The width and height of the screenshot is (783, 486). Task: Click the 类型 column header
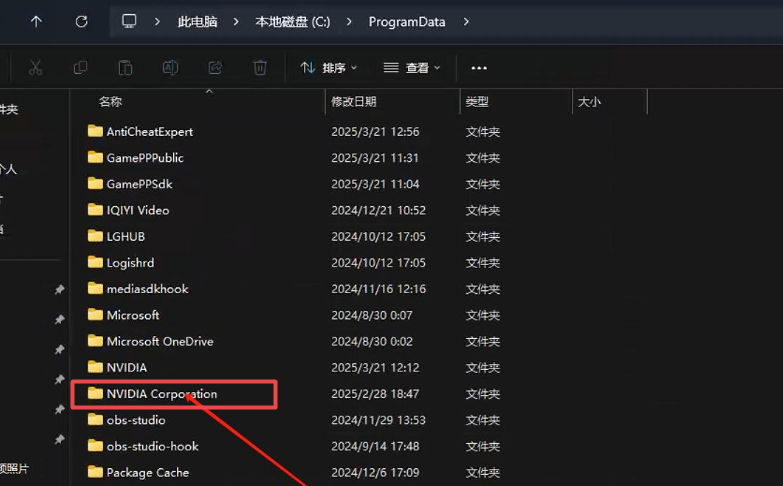477,101
